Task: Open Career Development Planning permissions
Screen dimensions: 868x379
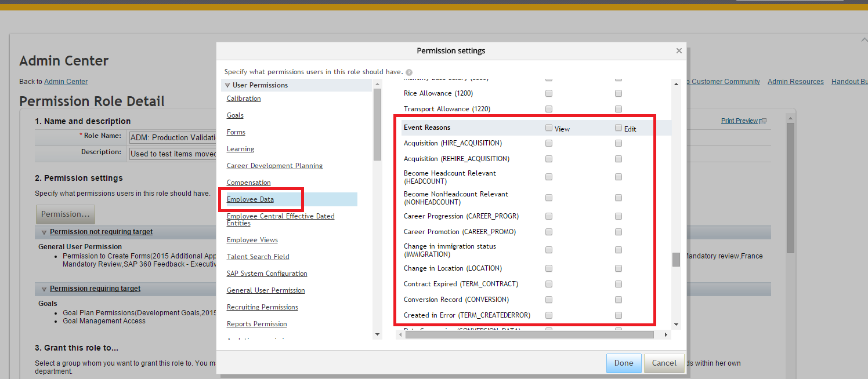Action: [274, 166]
